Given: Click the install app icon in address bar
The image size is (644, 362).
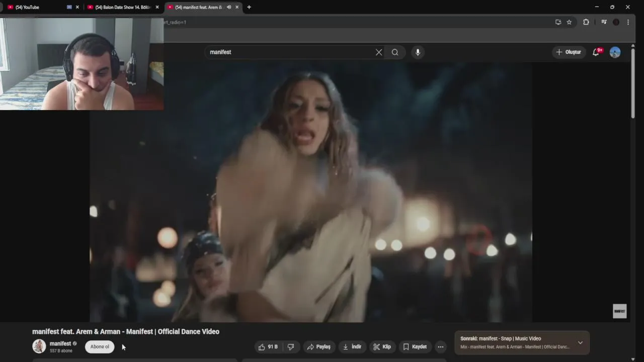Looking at the screenshot, I should click(558, 22).
